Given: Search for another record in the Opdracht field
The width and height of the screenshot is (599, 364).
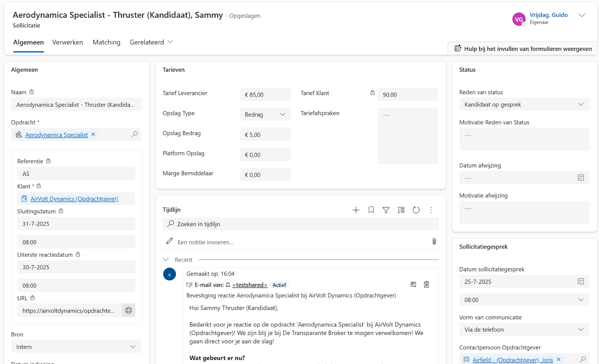Looking at the screenshot, I should point(135,134).
